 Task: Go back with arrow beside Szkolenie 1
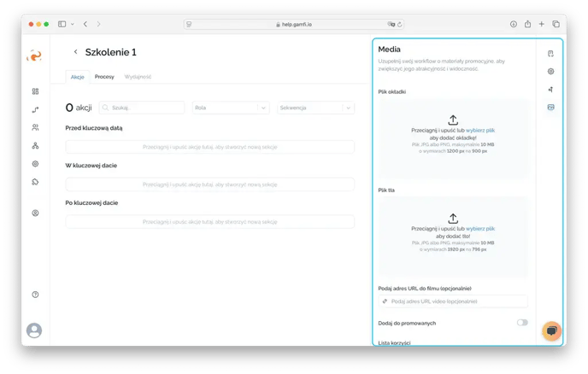76,52
